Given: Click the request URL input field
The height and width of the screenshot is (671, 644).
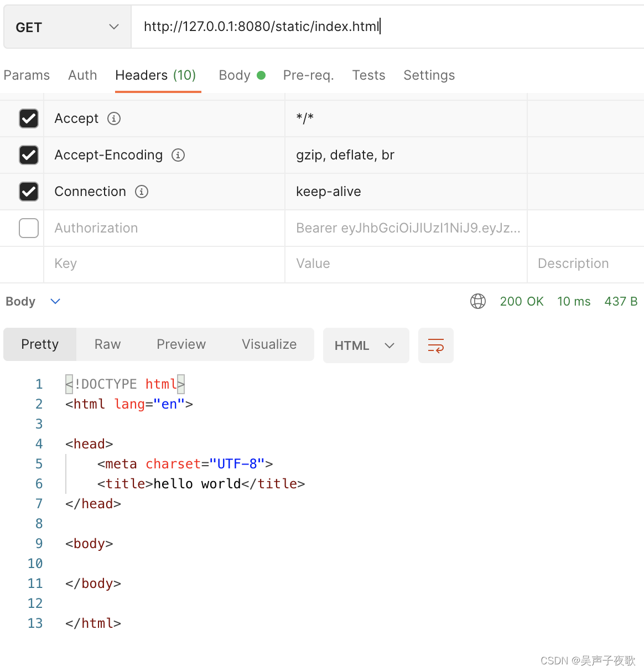Looking at the screenshot, I should click(387, 27).
